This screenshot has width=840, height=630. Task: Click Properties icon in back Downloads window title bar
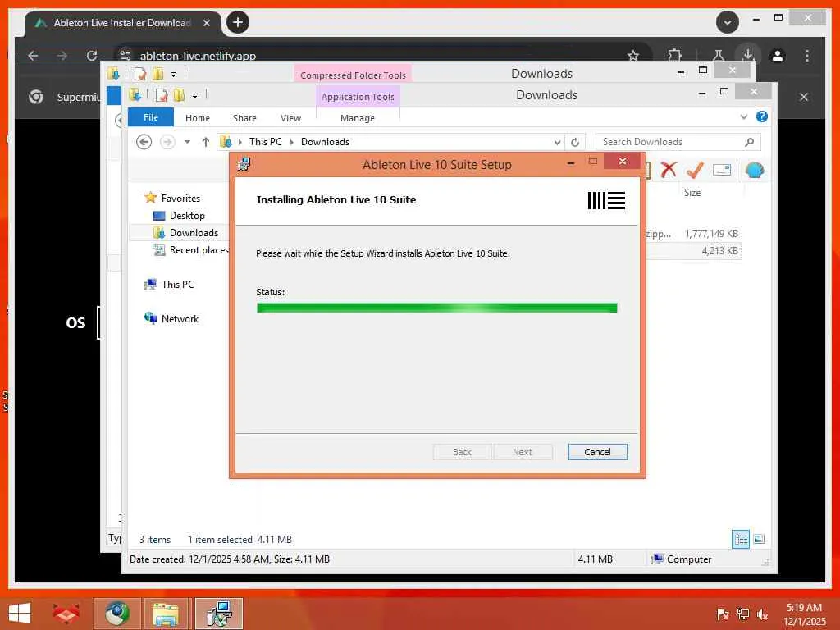[x=140, y=73]
